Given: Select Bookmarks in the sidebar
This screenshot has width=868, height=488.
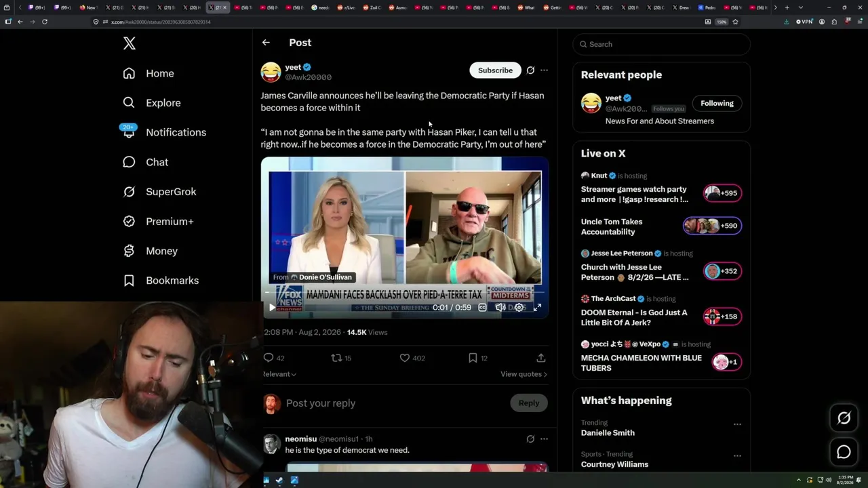Looking at the screenshot, I should coord(172,281).
